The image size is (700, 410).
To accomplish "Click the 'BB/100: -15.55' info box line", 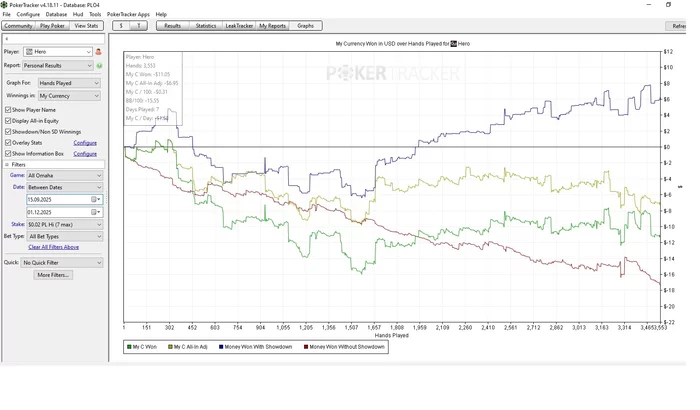I will (x=142, y=100).
